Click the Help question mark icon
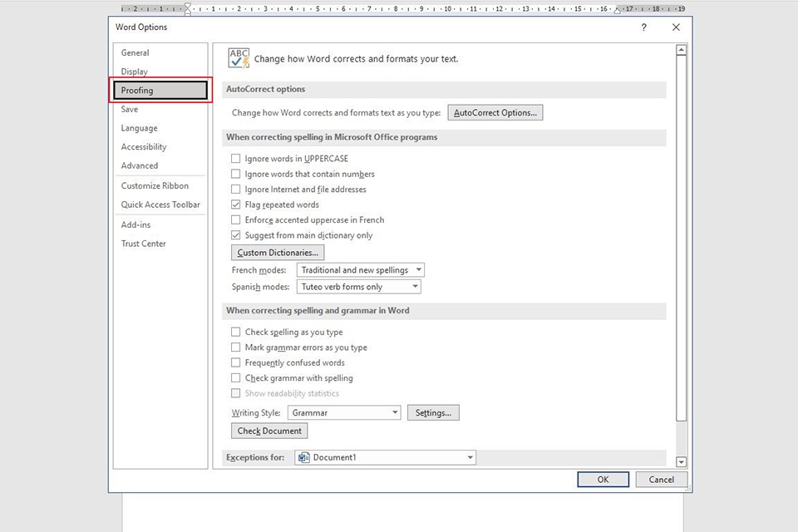Screen dimensions: 798x532 tap(643, 27)
